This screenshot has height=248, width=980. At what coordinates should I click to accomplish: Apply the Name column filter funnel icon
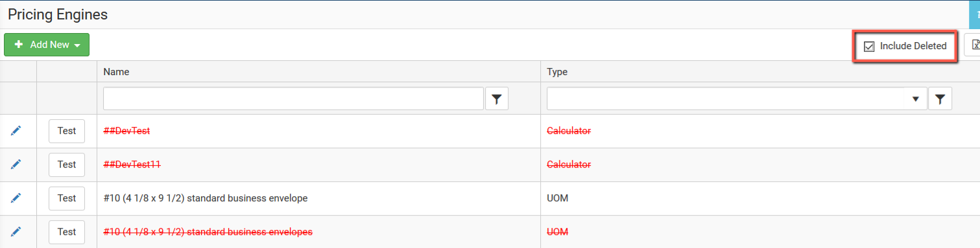point(496,99)
